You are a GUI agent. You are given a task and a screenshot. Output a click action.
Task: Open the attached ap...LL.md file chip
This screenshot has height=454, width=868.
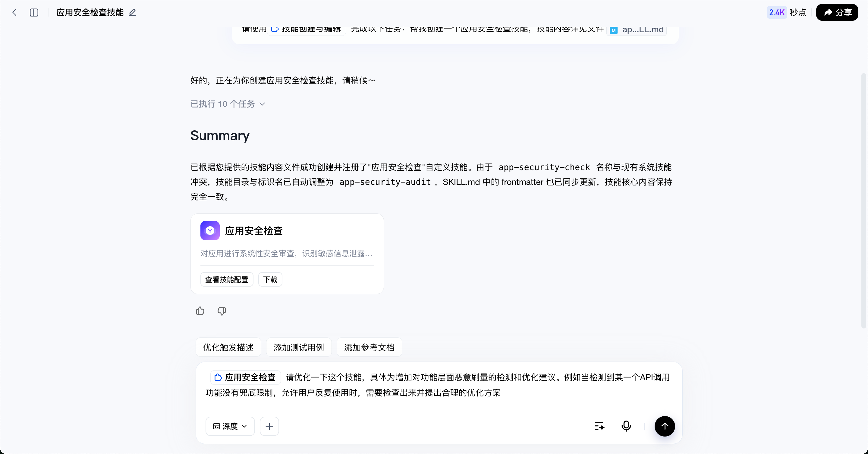(636, 30)
